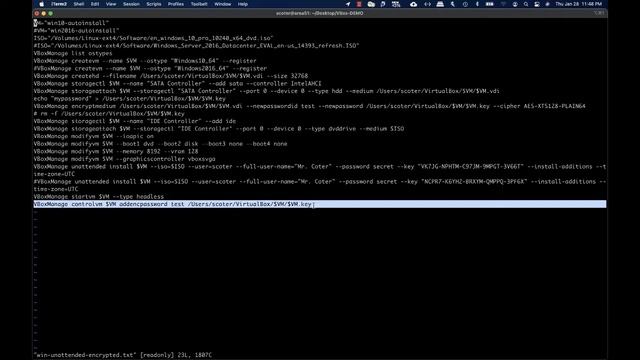640x360 pixels.
Task: Click unattended install line with VK7JG key
Action: click(320, 170)
